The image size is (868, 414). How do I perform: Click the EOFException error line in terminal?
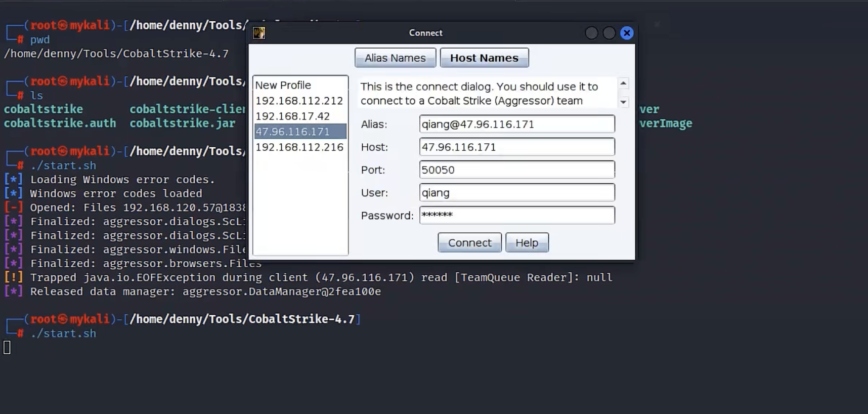(308, 277)
